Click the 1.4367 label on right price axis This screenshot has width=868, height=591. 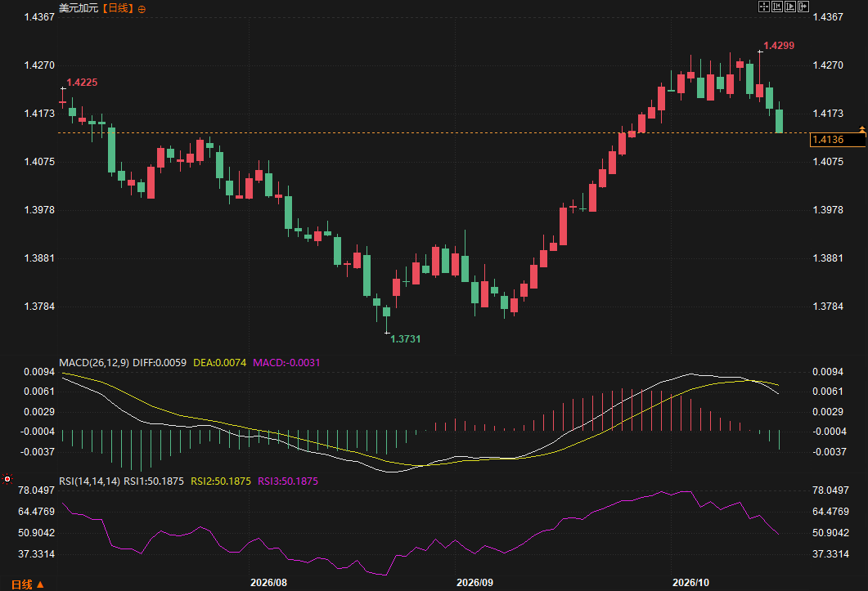point(828,16)
